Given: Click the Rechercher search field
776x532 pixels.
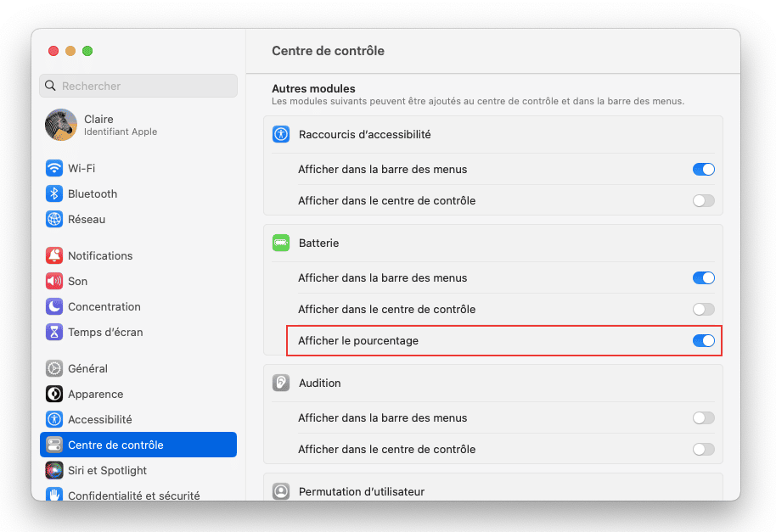Looking at the screenshot, I should coord(138,86).
